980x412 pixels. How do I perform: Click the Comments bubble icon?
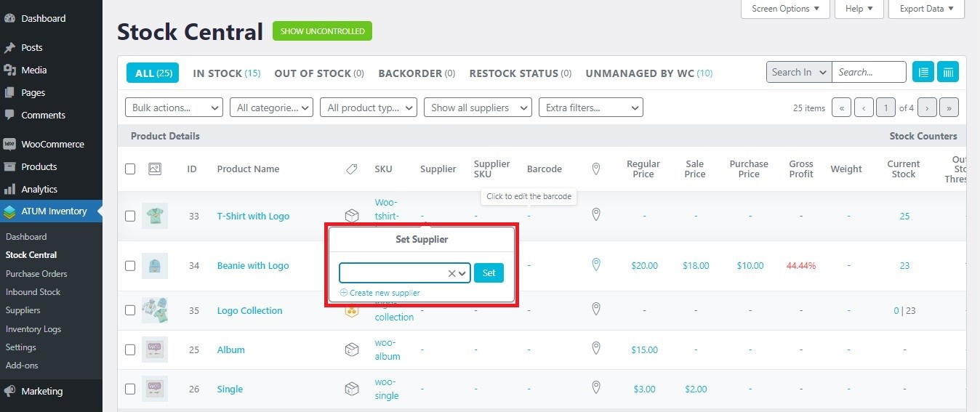click(x=9, y=115)
